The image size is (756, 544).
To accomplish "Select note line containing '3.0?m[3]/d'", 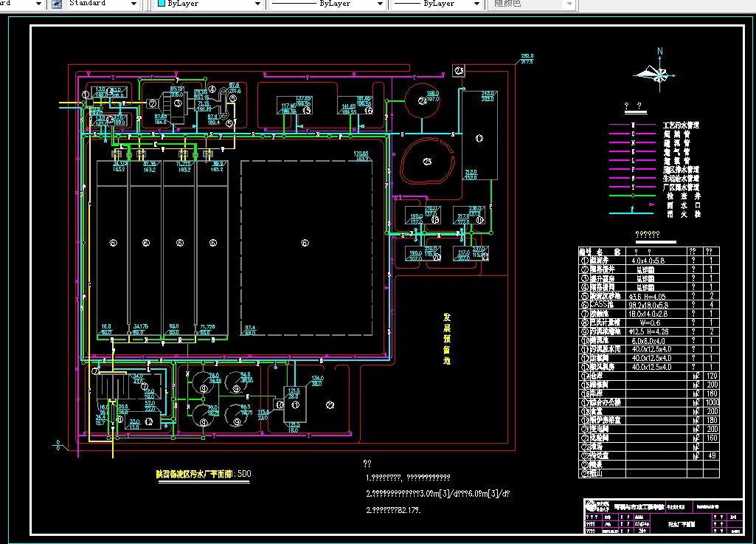I will 438,493.
